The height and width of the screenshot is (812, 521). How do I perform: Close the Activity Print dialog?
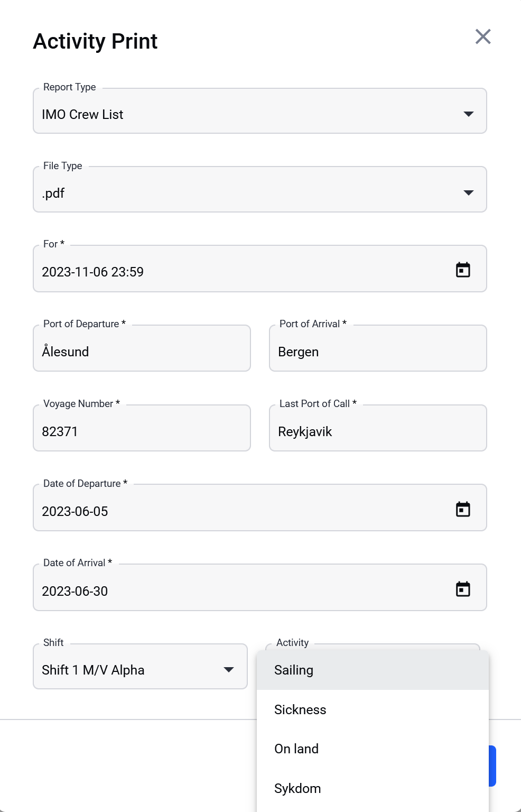point(483,36)
